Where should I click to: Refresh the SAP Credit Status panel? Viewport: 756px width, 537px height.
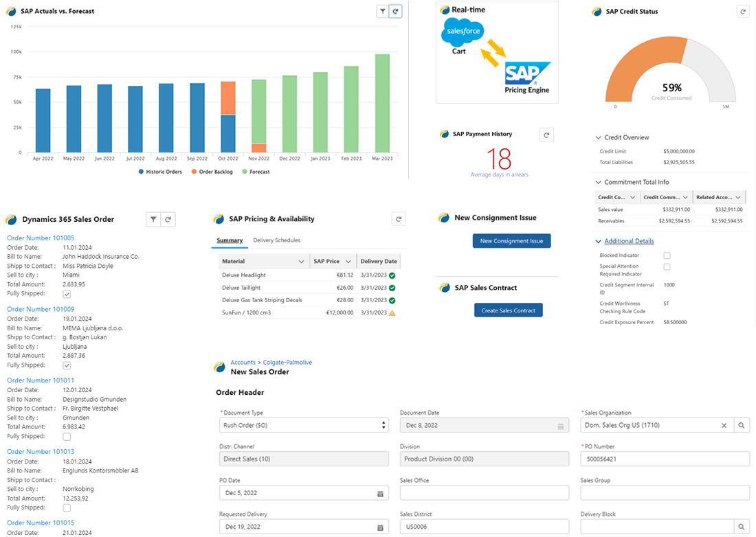(x=742, y=12)
